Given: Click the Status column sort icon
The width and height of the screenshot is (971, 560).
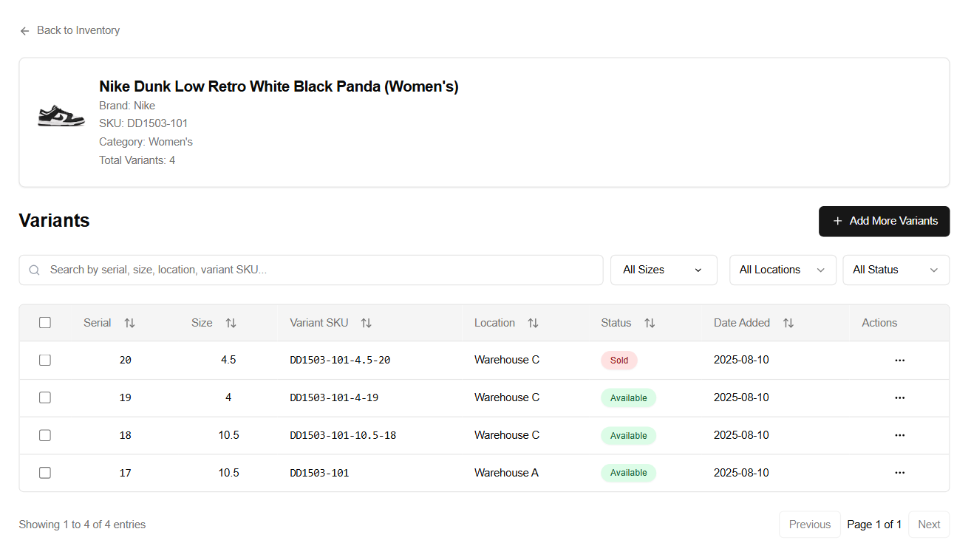Looking at the screenshot, I should click(x=650, y=323).
